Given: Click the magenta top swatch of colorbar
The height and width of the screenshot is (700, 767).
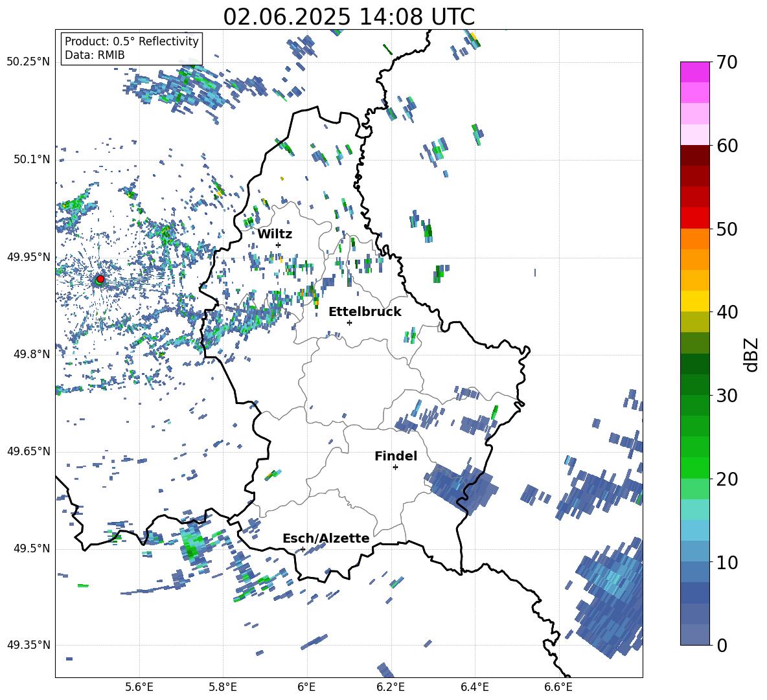Looking at the screenshot, I should 695,73.
